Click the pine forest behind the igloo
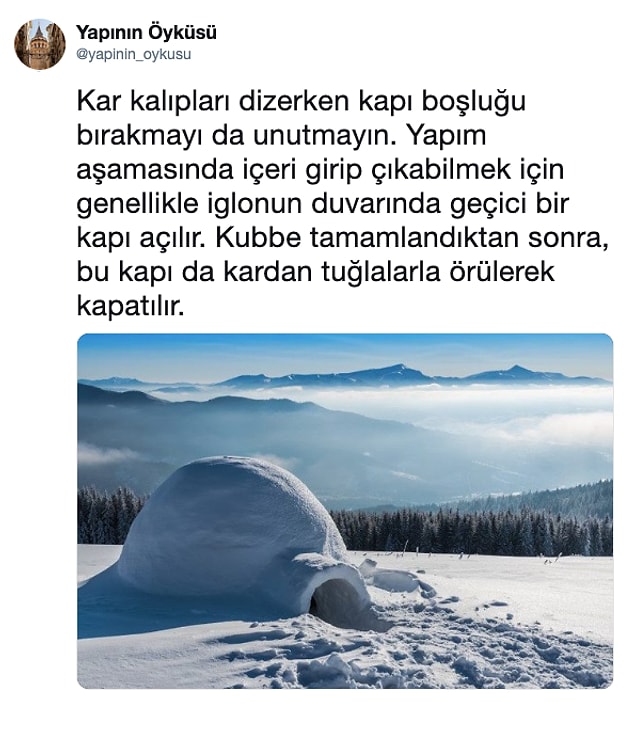Screen dimensions: 635x731 [x=471, y=531]
